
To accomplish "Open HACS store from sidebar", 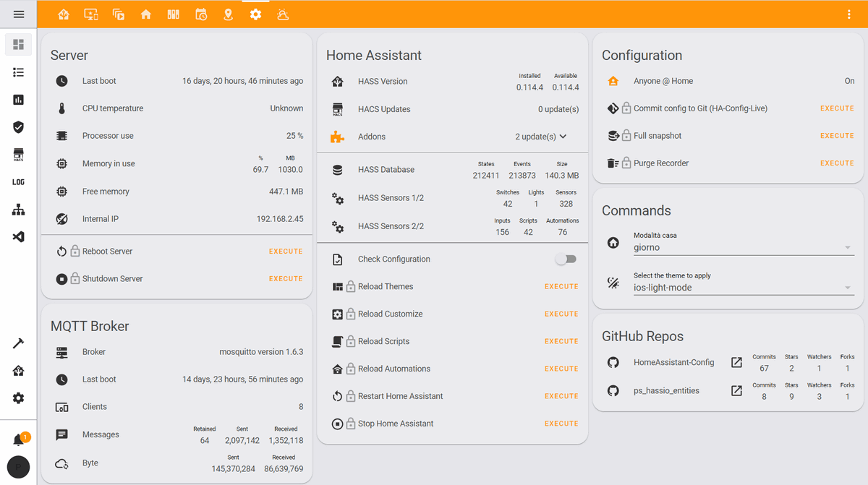I will click(19, 155).
